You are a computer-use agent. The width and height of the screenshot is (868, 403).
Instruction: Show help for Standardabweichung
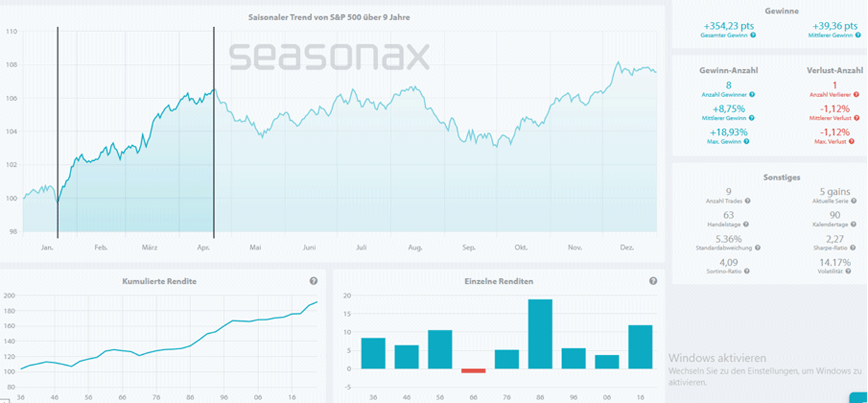[757, 248]
